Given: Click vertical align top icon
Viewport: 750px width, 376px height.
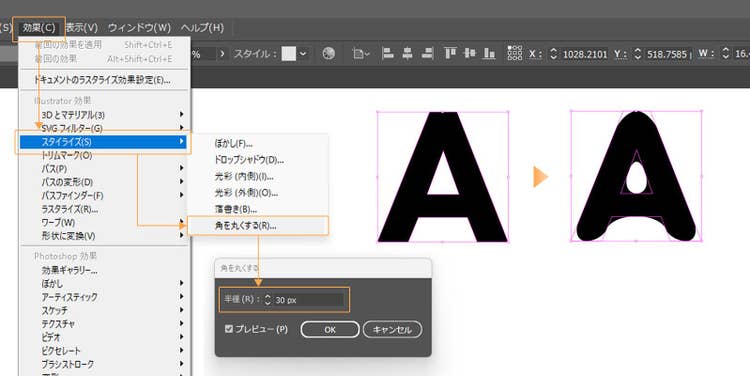Looking at the screenshot, I should coord(450,54).
